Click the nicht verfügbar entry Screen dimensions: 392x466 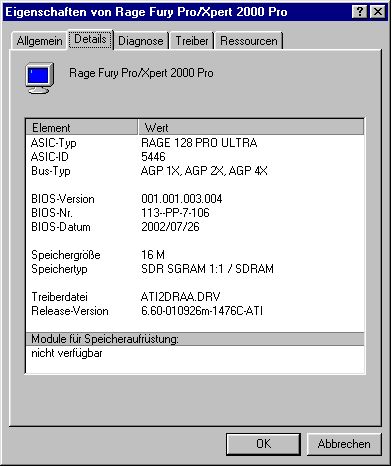67,353
